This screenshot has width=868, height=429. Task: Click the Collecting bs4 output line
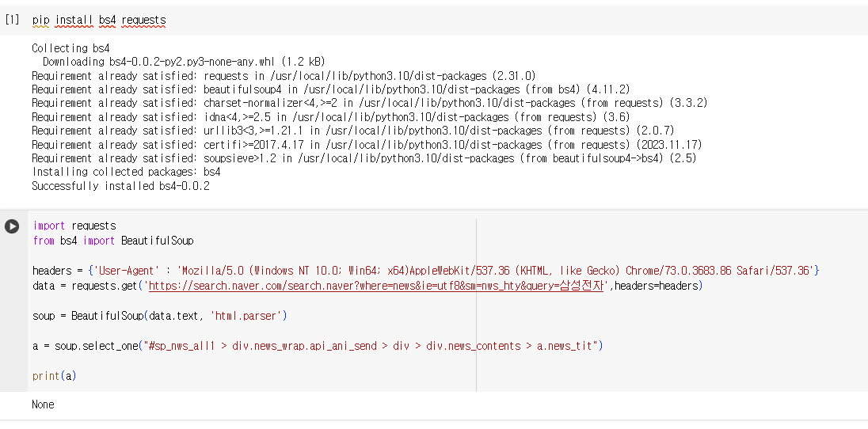click(70, 48)
